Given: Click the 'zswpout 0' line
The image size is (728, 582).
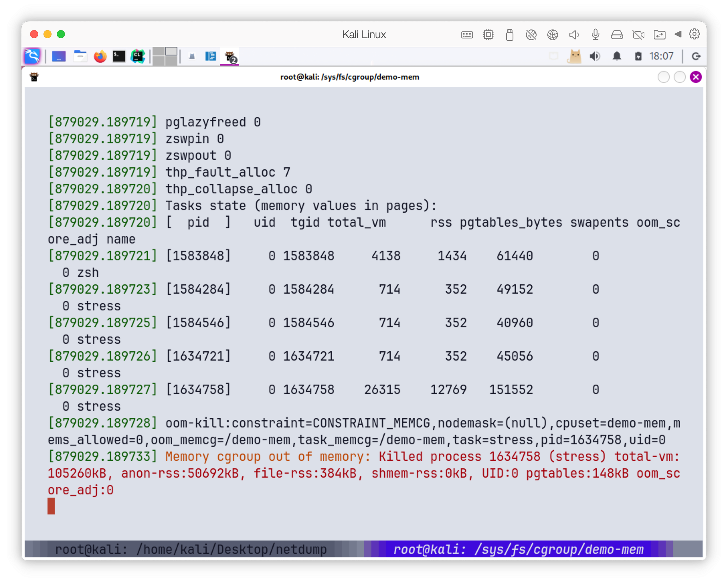Looking at the screenshot, I should [x=198, y=156].
